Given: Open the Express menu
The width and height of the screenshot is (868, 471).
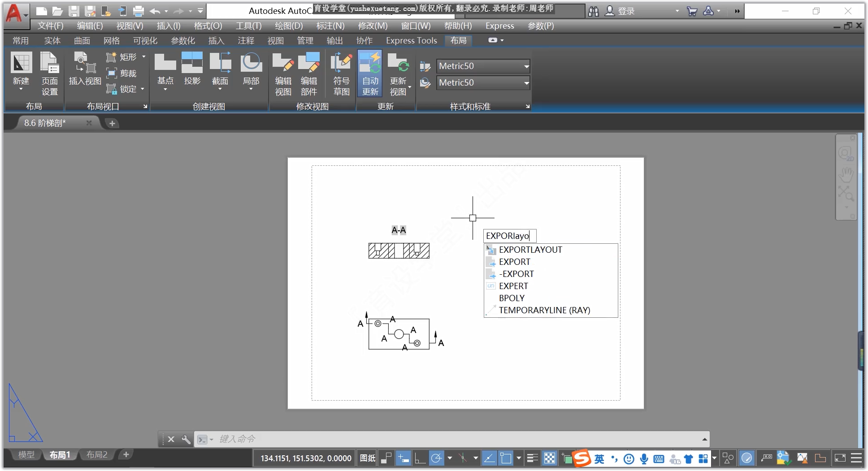Looking at the screenshot, I should [x=500, y=26].
